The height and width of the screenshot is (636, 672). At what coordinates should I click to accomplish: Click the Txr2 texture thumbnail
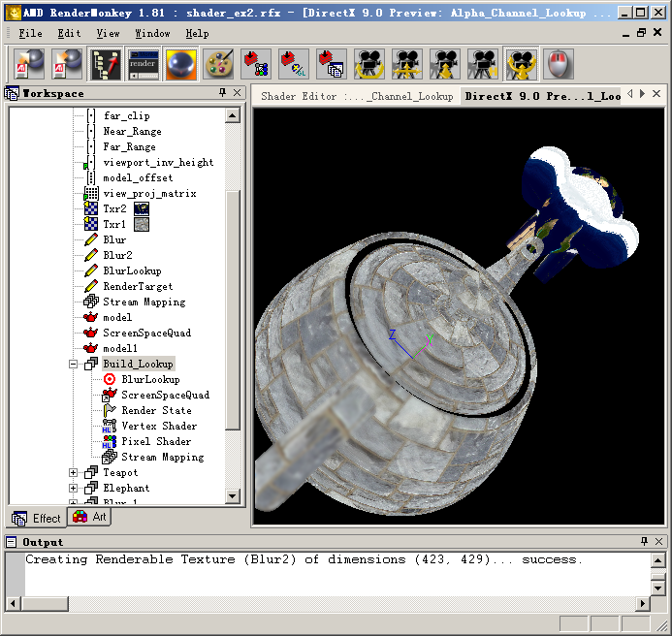coord(142,209)
